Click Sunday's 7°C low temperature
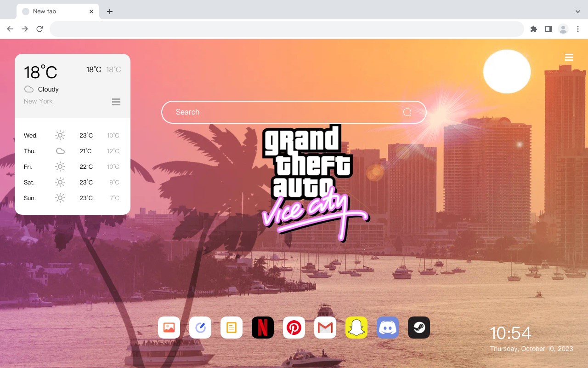Image resolution: width=588 pixels, height=368 pixels. [114, 198]
